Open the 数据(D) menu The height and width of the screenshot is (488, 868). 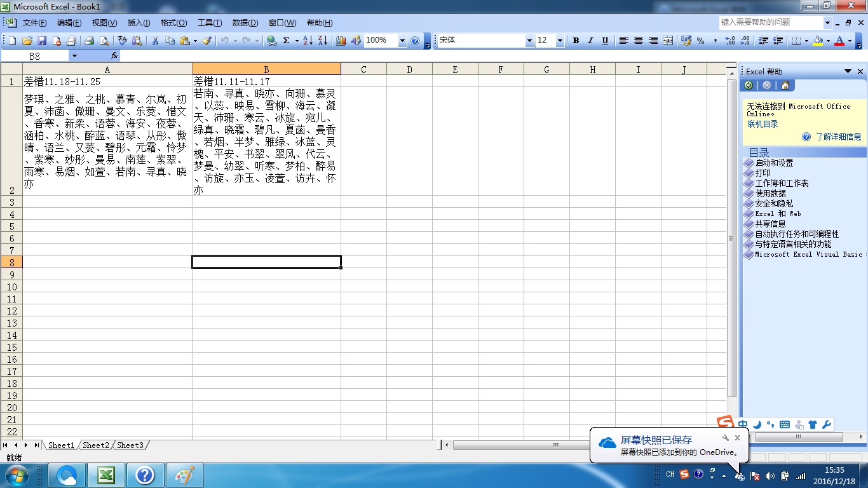tap(245, 23)
